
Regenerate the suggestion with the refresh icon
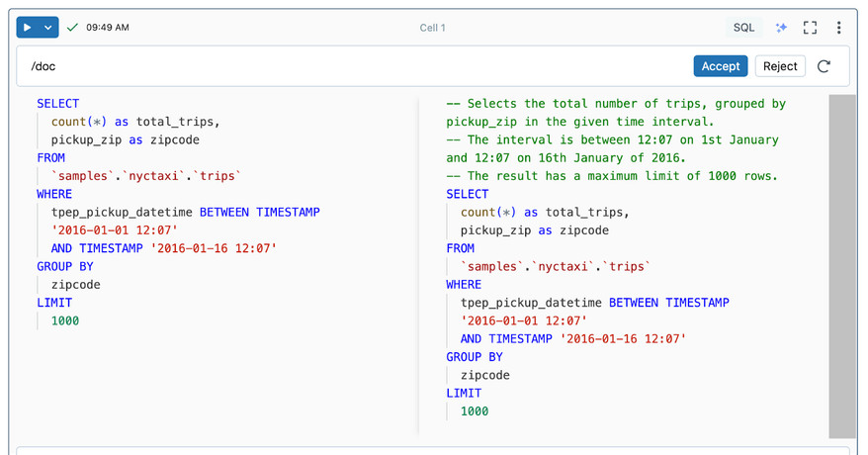click(824, 66)
